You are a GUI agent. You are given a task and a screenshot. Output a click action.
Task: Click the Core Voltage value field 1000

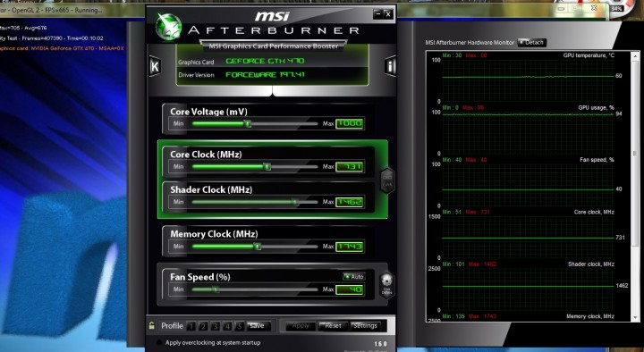tap(350, 123)
